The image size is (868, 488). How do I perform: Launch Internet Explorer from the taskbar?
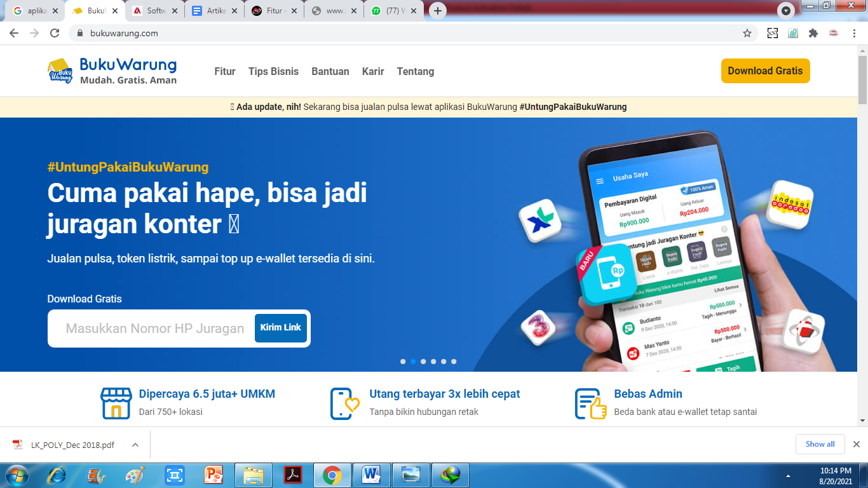point(57,475)
